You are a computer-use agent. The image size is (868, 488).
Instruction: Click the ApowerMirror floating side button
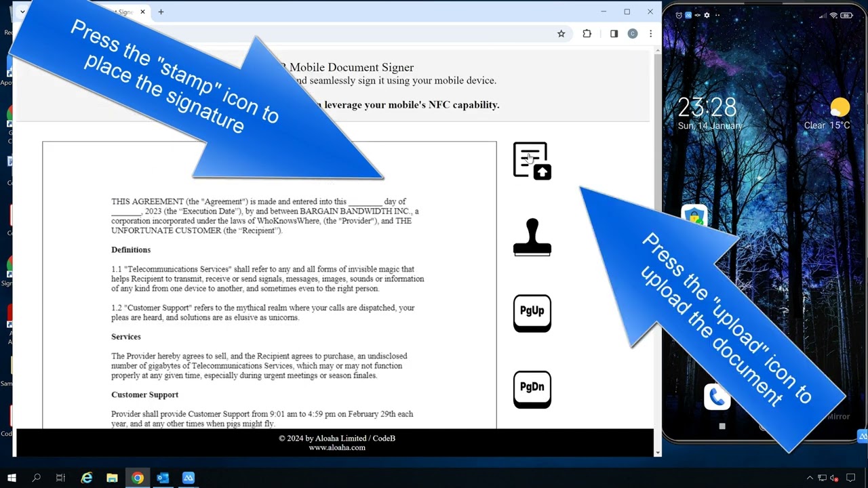click(863, 436)
